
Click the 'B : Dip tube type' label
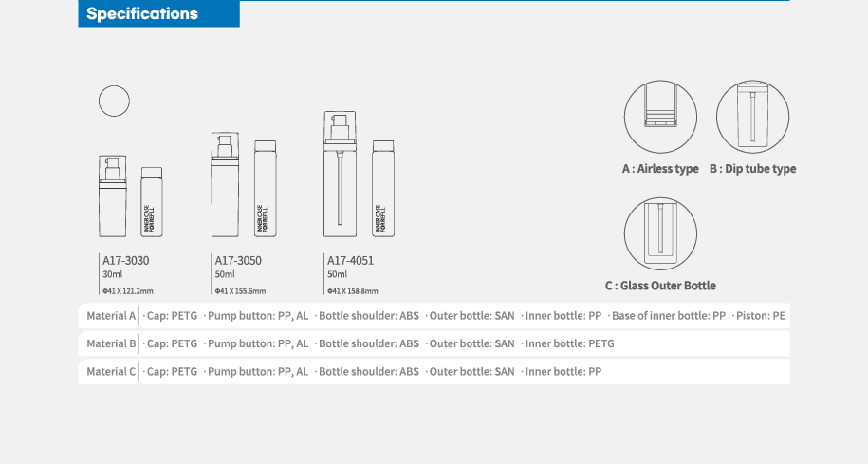tap(753, 169)
